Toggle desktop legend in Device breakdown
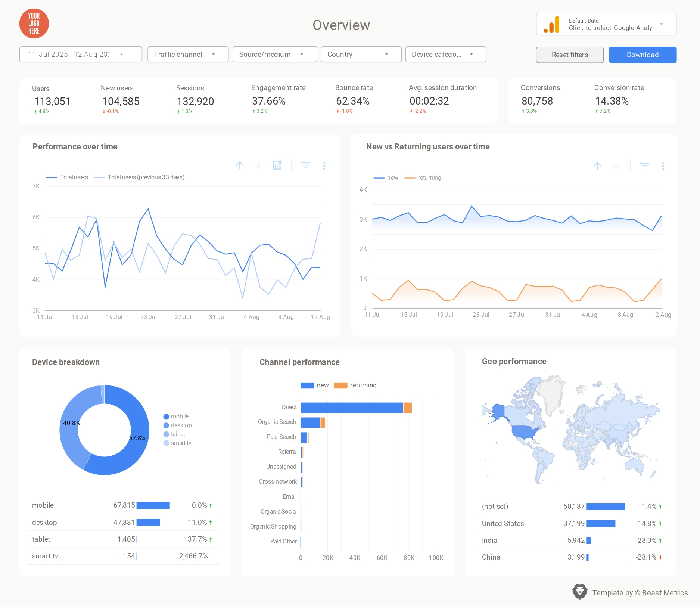This screenshot has height=607, width=700. point(177,425)
